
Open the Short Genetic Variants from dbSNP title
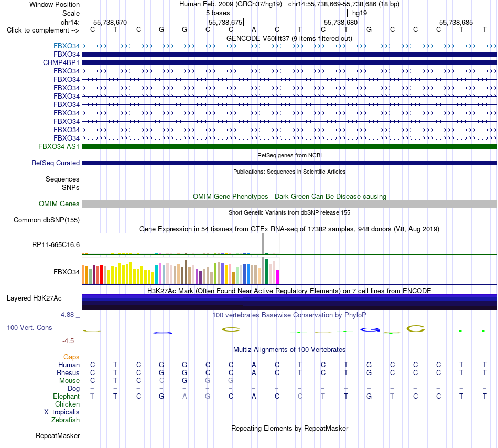[x=289, y=212]
